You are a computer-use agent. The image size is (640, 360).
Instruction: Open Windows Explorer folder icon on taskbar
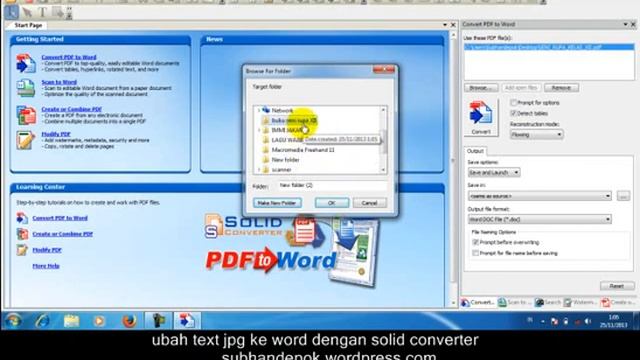pos(71,321)
